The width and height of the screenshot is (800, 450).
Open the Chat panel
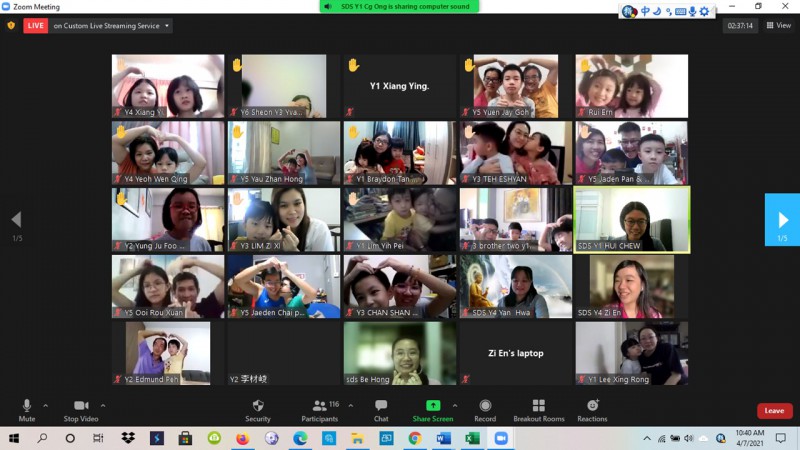click(381, 406)
